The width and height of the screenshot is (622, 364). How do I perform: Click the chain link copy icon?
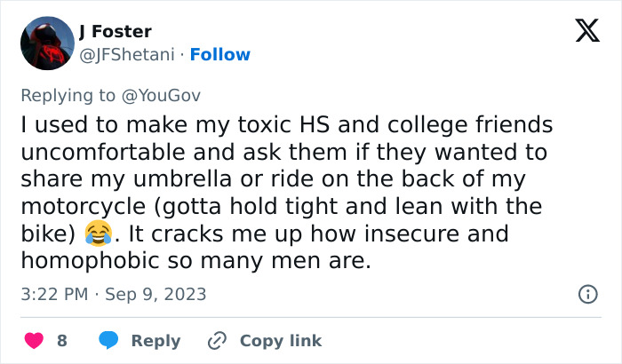(x=217, y=341)
